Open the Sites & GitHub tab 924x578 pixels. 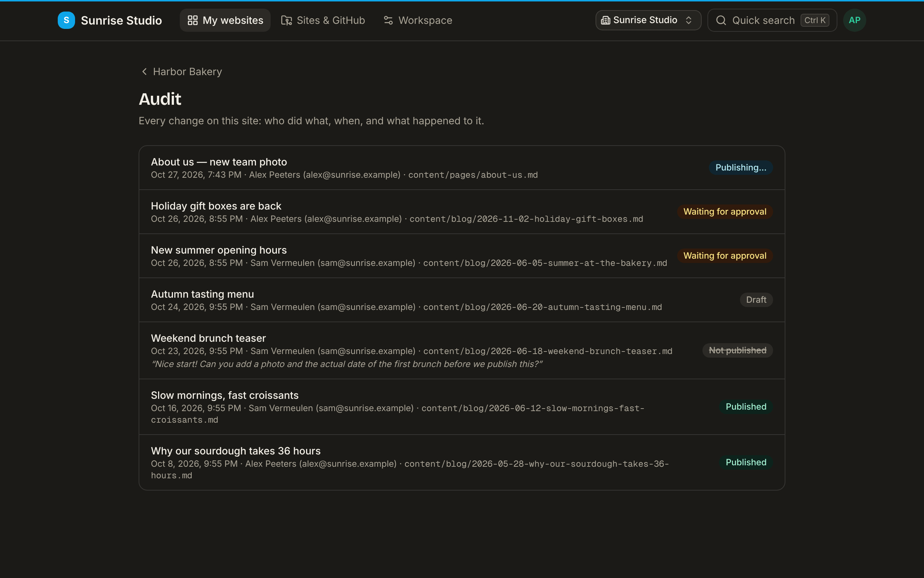click(323, 20)
